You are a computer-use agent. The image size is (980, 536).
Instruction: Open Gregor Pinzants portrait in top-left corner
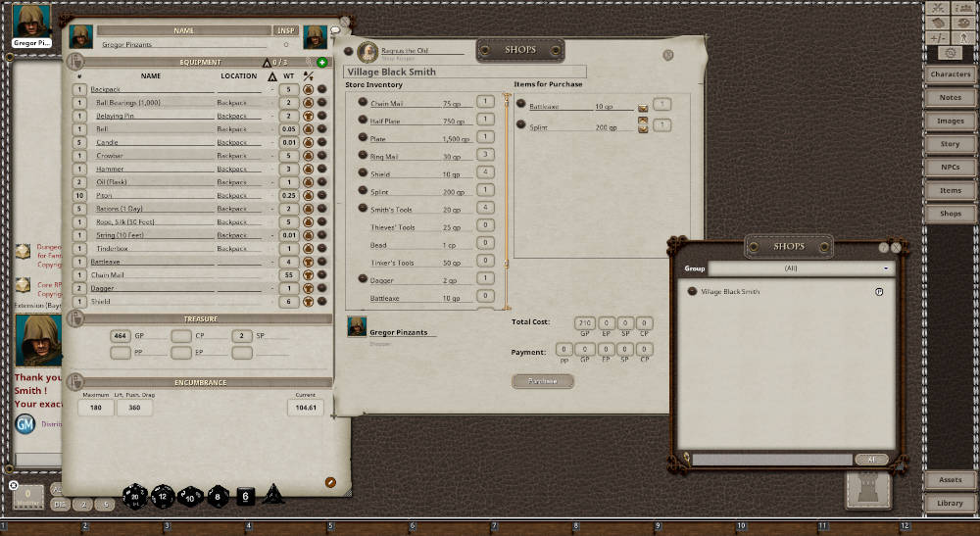pos(31,21)
